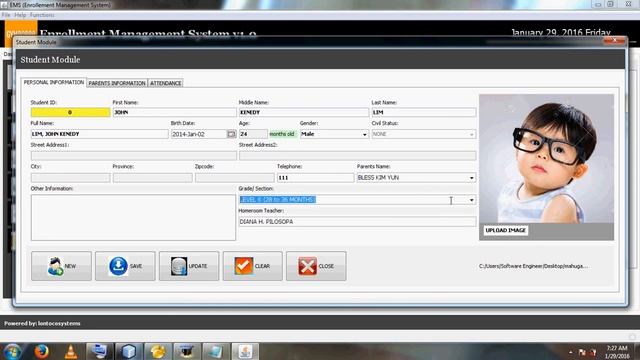This screenshot has height=360, width=640.
Task: Click the City input field
Action: pyautogui.click(x=71, y=178)
